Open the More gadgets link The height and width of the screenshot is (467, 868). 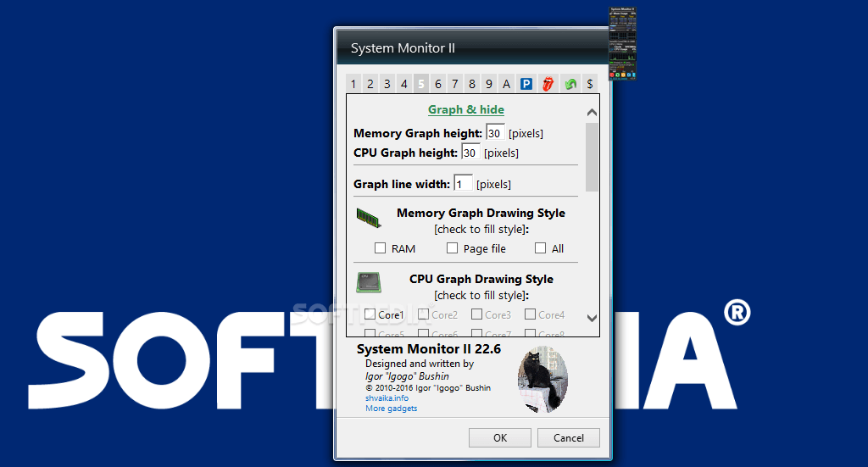pos(392,409)
